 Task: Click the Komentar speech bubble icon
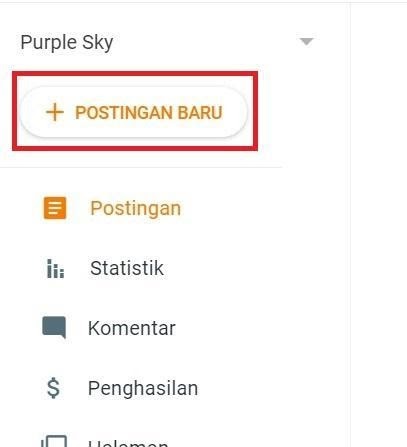(x=54, y=327)
